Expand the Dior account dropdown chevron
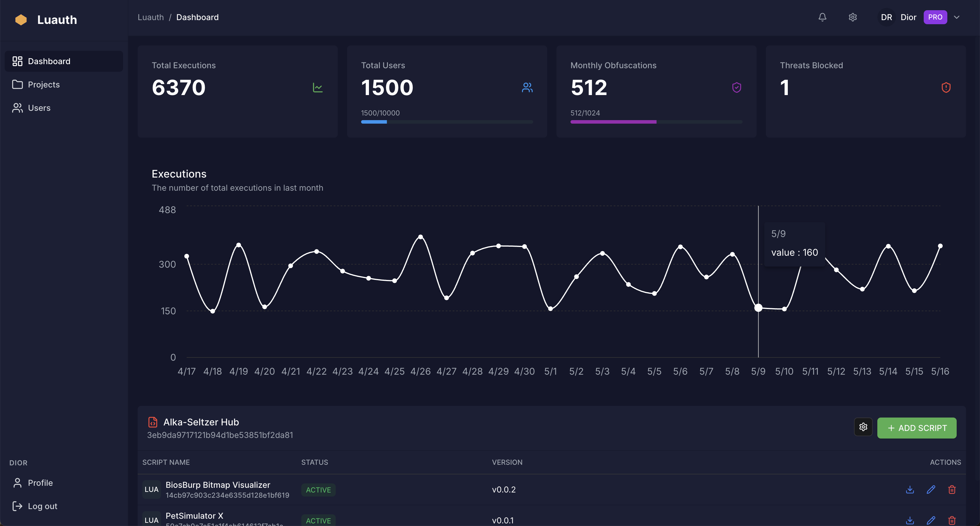This screenshot has width=980, height=526. 956,17
